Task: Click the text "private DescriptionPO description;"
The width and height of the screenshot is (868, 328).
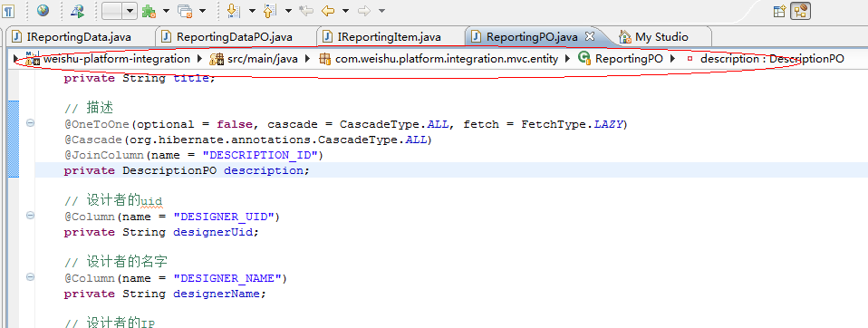Action: coord(188,170)
